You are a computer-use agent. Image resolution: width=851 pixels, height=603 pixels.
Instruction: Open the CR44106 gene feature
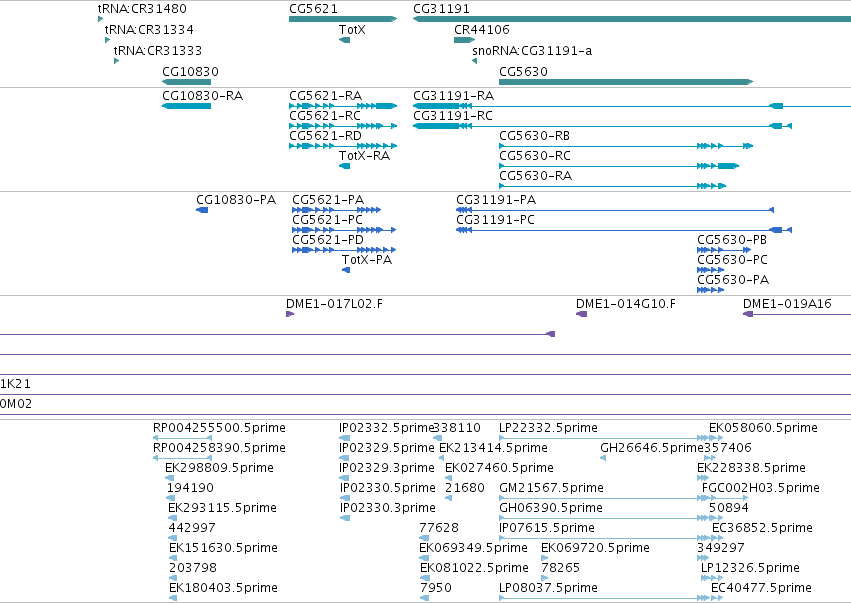coord(465,40)
